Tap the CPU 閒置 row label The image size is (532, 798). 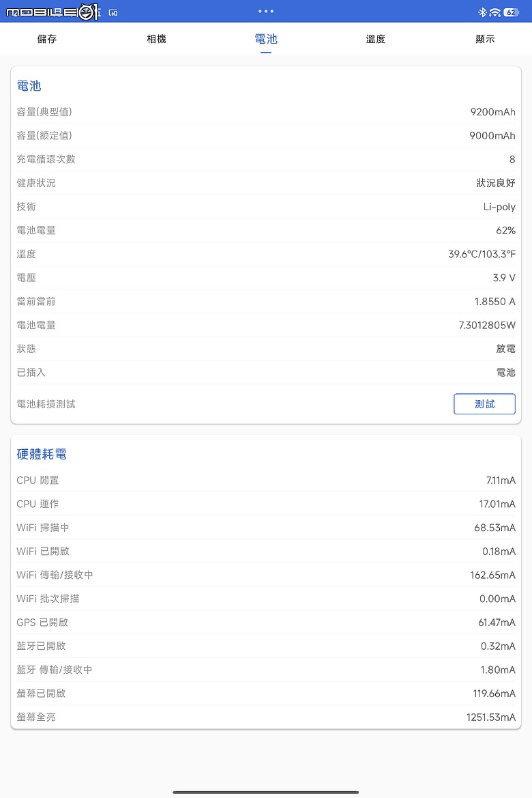[38, 480]
